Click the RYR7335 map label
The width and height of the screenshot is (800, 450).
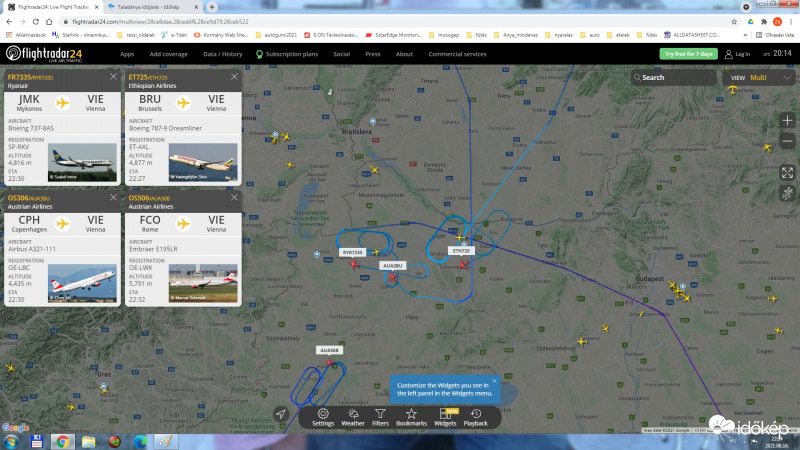(x=352, y=252)
